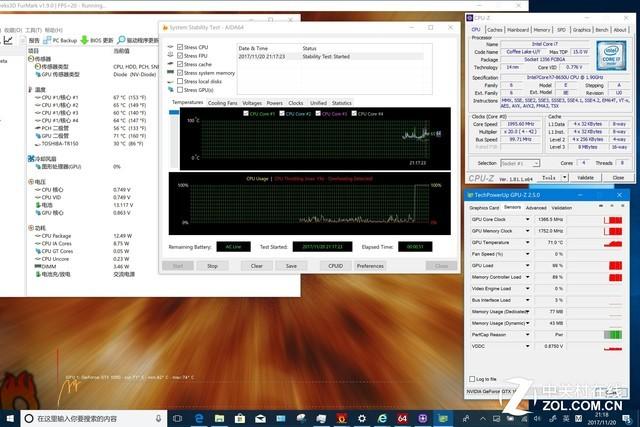Enable Stress local disks option
This screenshot has height=427, width=640.
180,81
